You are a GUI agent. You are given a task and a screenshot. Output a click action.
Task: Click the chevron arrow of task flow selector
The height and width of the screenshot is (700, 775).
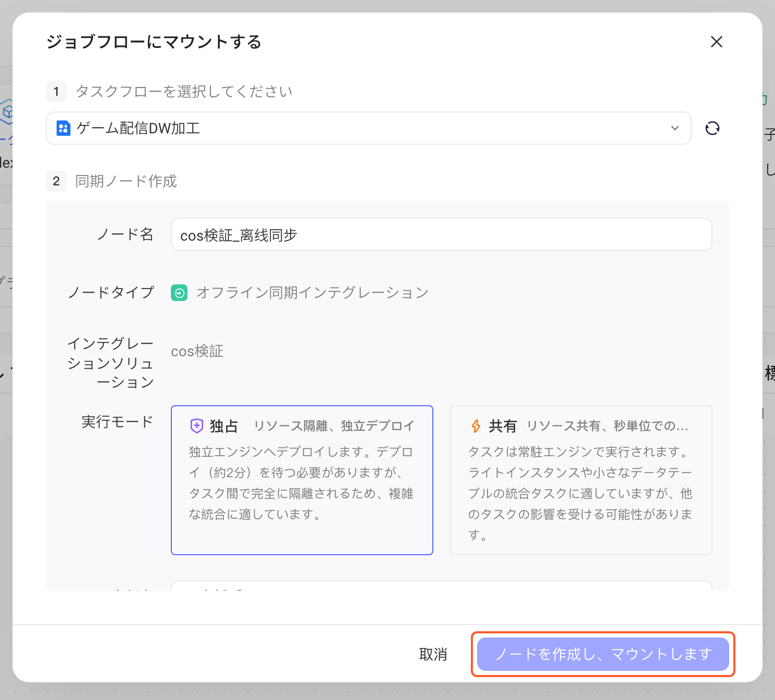pos(675,128)
